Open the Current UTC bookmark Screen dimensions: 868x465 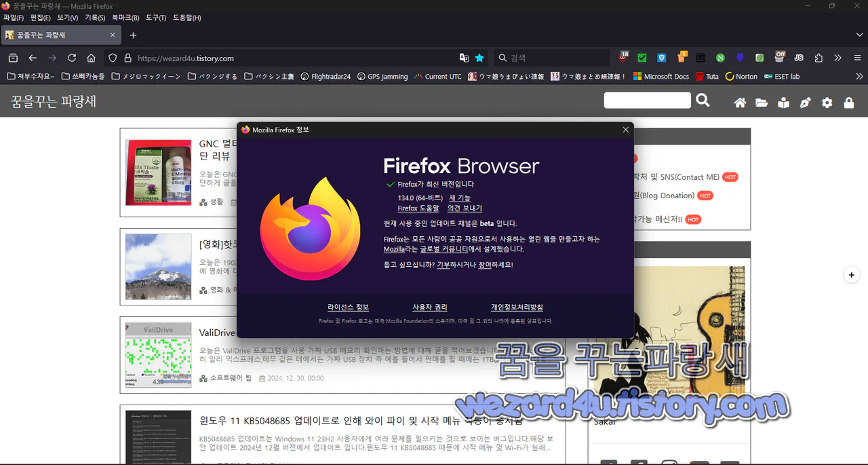coord(438,77)
